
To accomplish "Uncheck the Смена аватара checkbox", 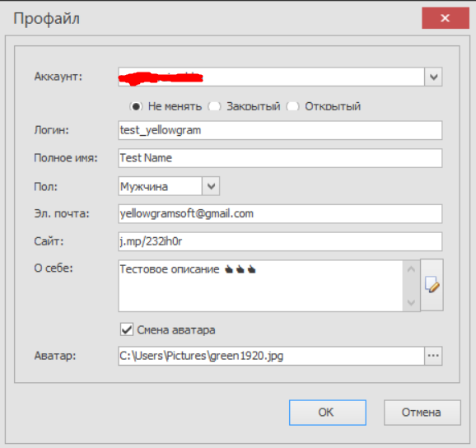I will coord(127,329).
